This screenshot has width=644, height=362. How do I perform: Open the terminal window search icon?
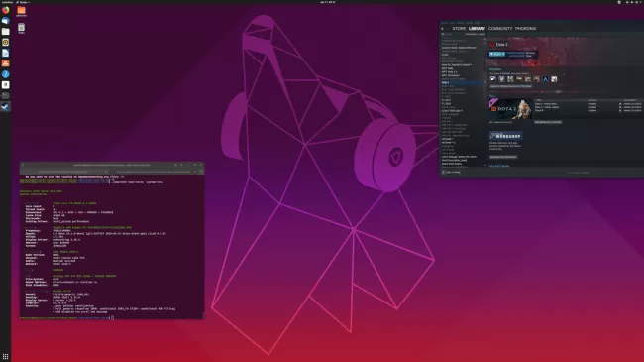(175, 165)
